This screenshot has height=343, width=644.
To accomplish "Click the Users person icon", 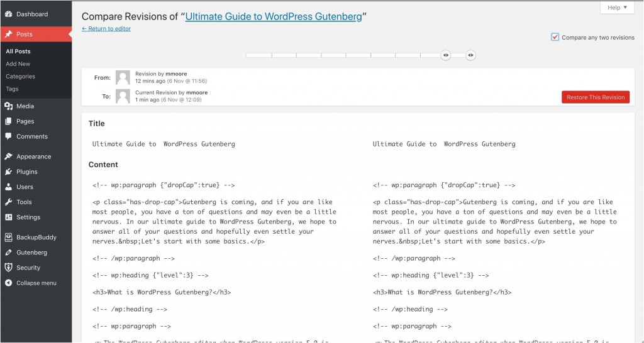I will [x=9, y=187].
